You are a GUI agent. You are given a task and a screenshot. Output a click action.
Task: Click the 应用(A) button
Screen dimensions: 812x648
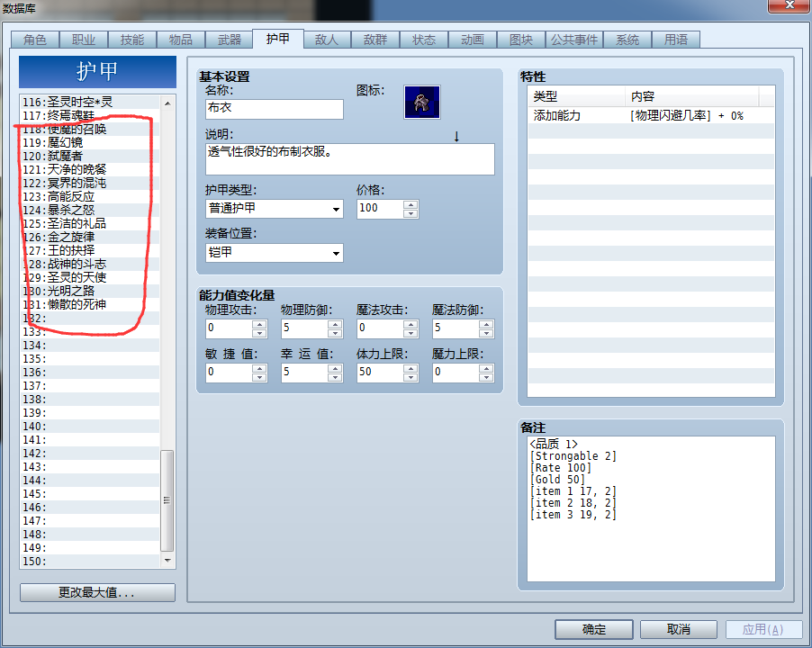pos(763,629)
